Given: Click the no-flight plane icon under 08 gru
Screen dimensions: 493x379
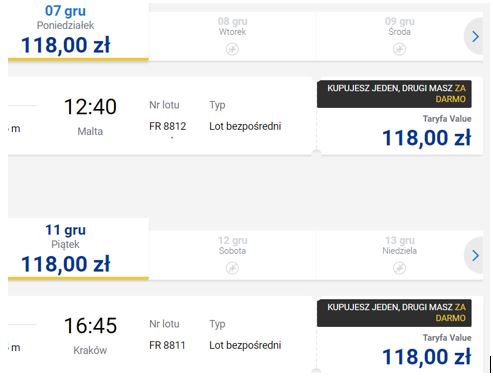Looking at the screenshot, I should coord(232,49).
